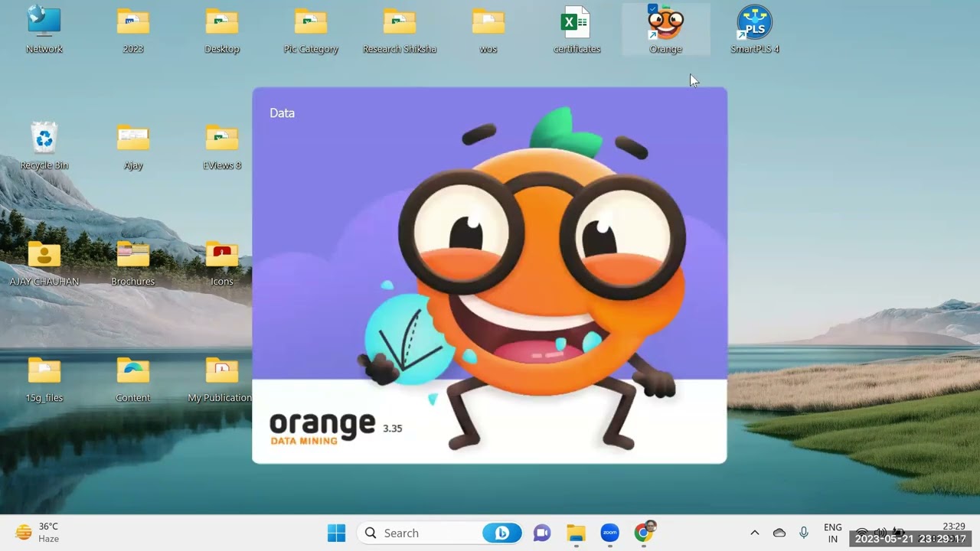Switch to Chrome in the taskbar

[x=645, y=532]
